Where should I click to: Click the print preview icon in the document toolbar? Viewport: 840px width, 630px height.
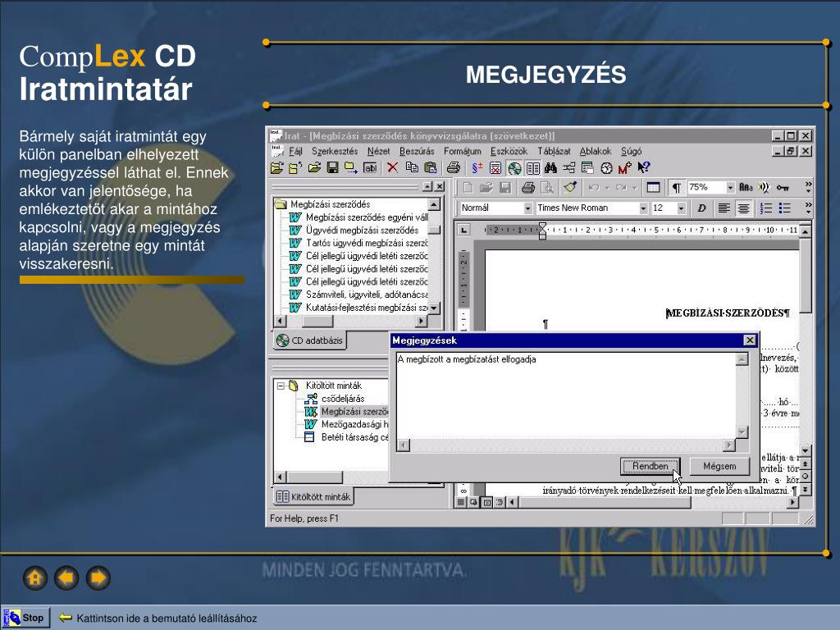[x=547, y=188]
